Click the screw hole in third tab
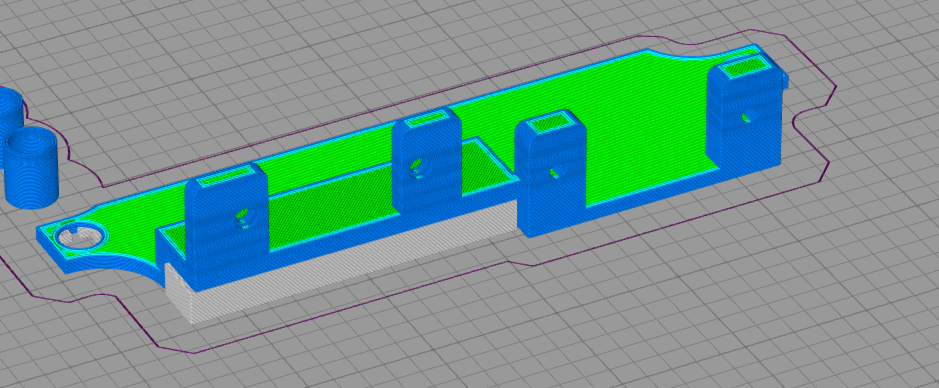 [x=557, y=171]
